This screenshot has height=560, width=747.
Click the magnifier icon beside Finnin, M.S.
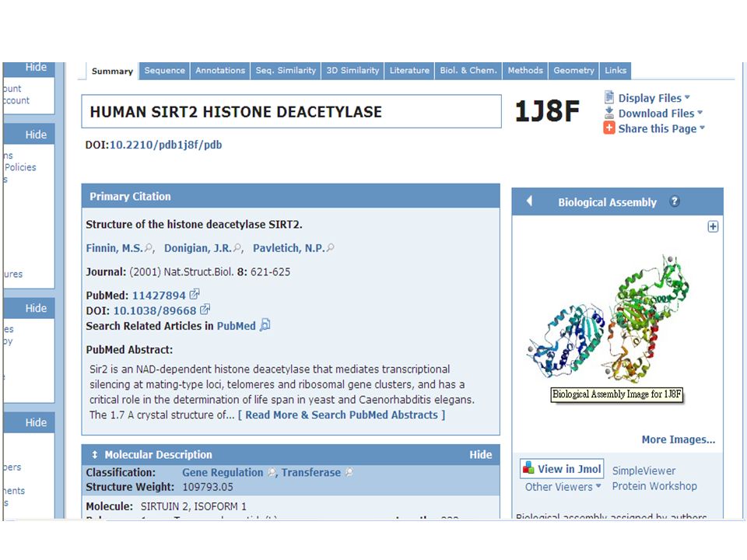[149, 247]
